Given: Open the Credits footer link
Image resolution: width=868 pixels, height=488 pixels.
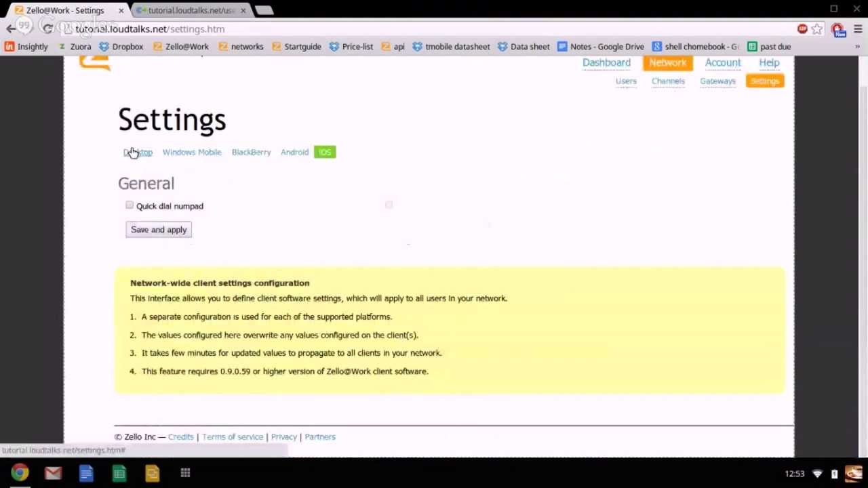Looking at the screenshot, I should [x=180, y=436].
